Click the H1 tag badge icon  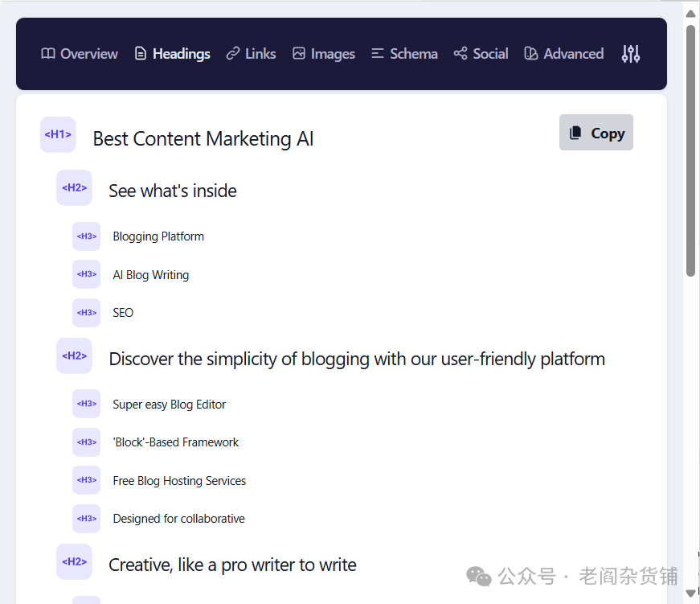[x=58, y=135]
